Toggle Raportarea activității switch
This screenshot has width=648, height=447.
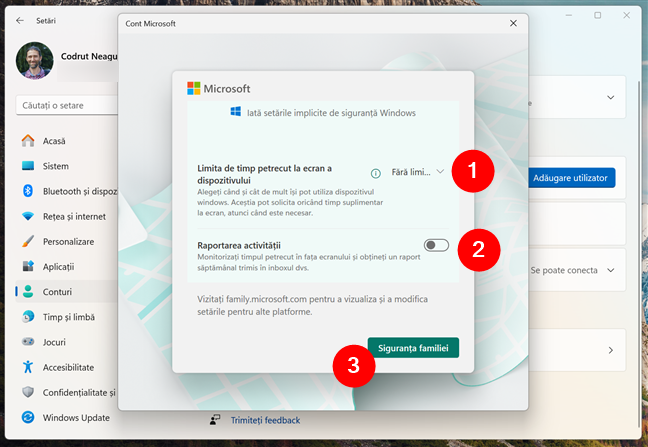(x=436, y=245)
